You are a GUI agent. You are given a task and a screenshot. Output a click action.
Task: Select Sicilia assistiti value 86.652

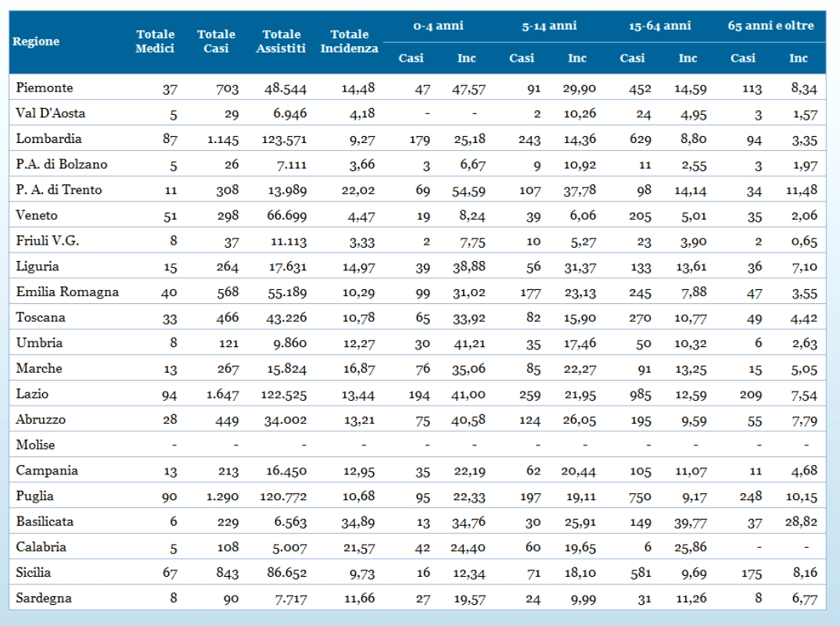(287, 574)
